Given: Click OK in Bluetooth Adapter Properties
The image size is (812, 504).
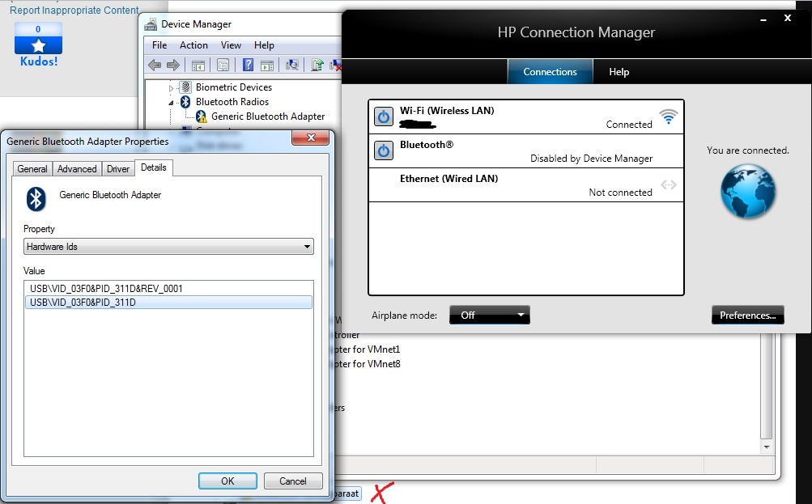Looking at the screenshot, I should coord(227,481).
